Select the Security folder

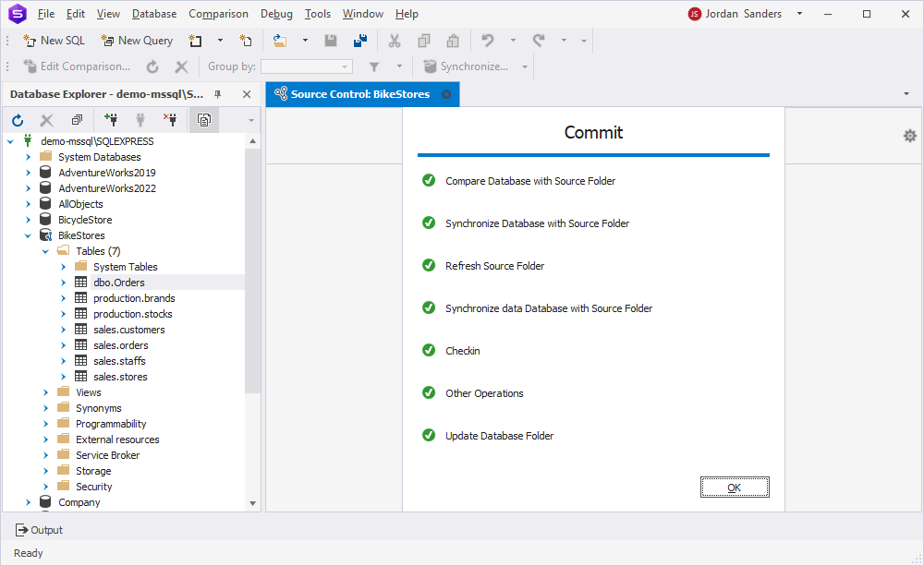click(x=93, y=487)
